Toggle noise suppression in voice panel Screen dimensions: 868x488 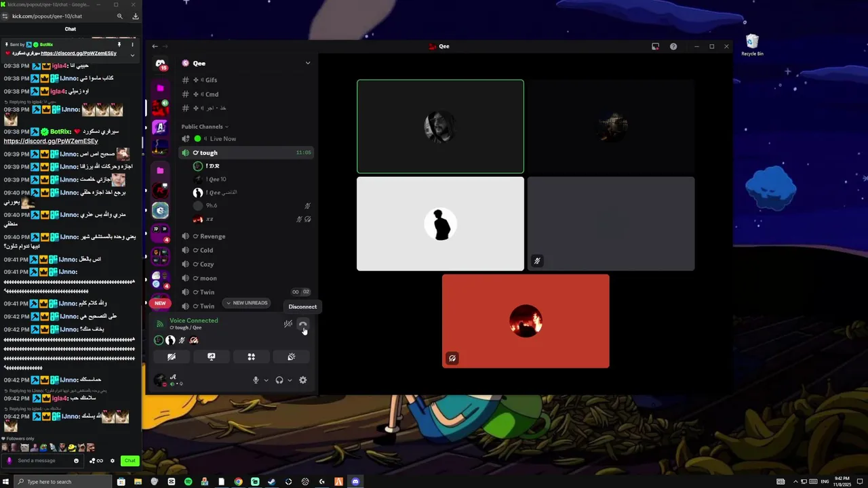point(288,324)
